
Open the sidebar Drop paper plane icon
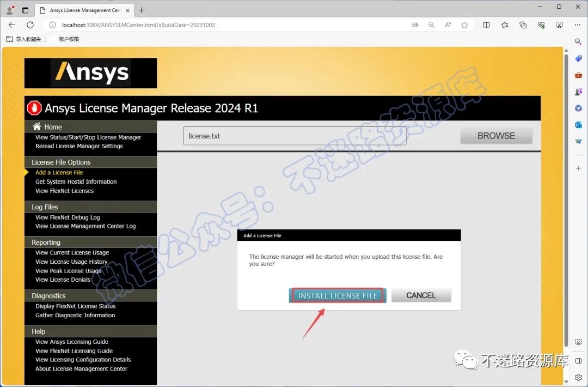578,141
